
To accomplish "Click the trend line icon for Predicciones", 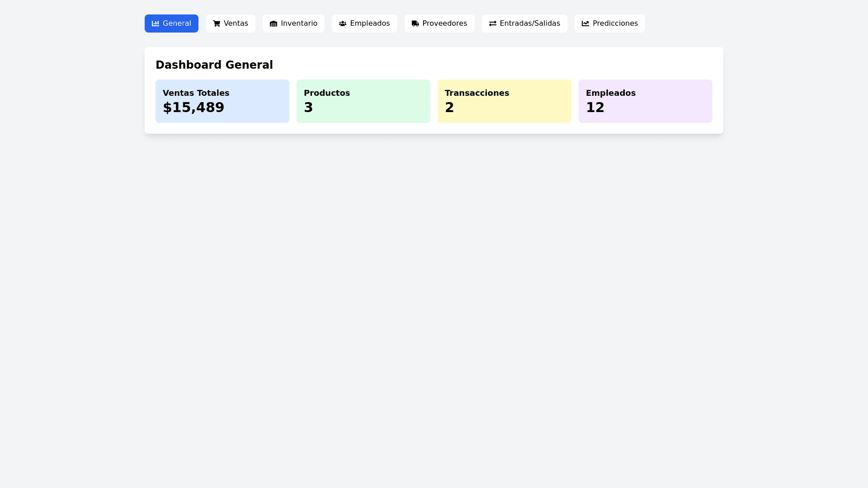I will click(x=585, y=23).
